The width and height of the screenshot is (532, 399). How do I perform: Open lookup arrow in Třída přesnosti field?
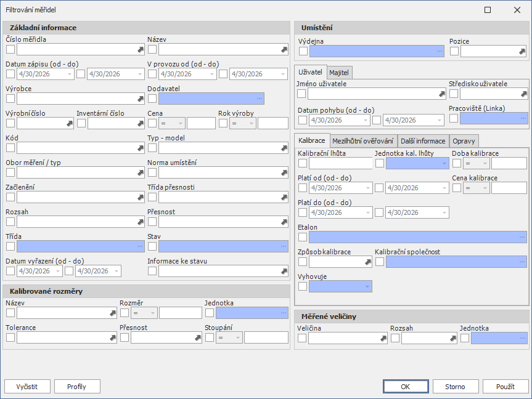[284, 197]
